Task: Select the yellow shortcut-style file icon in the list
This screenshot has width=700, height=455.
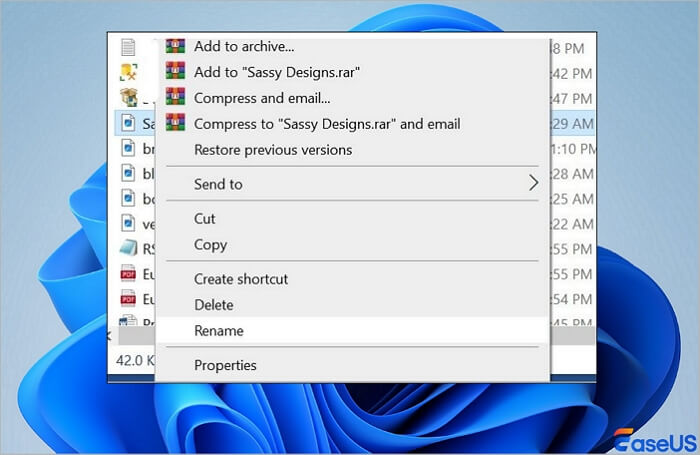Action: click(x=129, y=72)
